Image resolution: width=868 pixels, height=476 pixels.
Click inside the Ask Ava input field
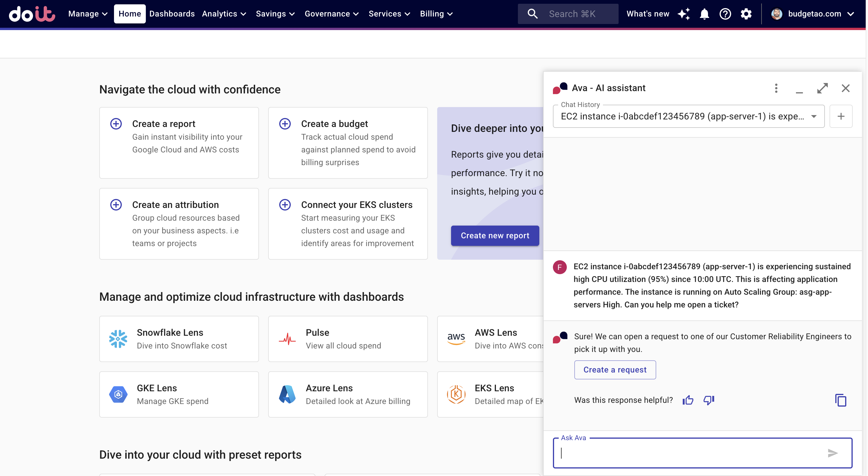click(687, 453)
